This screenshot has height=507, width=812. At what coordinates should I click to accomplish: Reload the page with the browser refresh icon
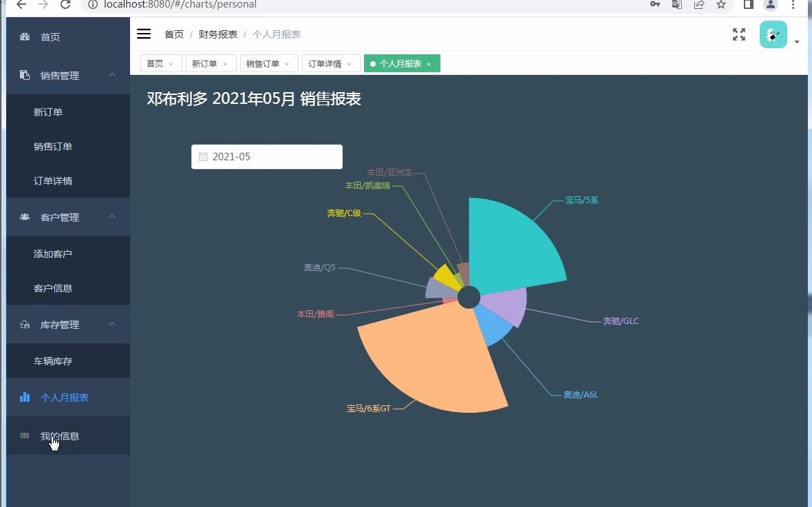click(x=65, y=5)
